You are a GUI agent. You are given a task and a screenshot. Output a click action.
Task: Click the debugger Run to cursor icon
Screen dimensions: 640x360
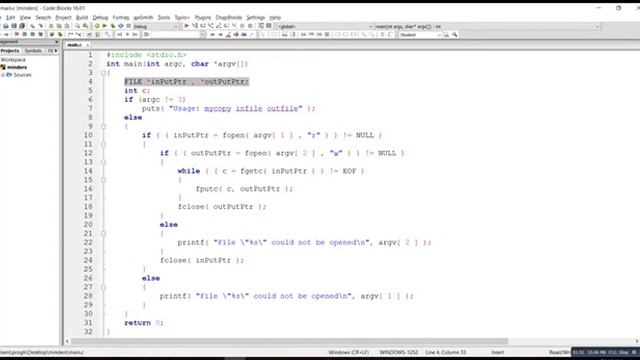[195, 26]
